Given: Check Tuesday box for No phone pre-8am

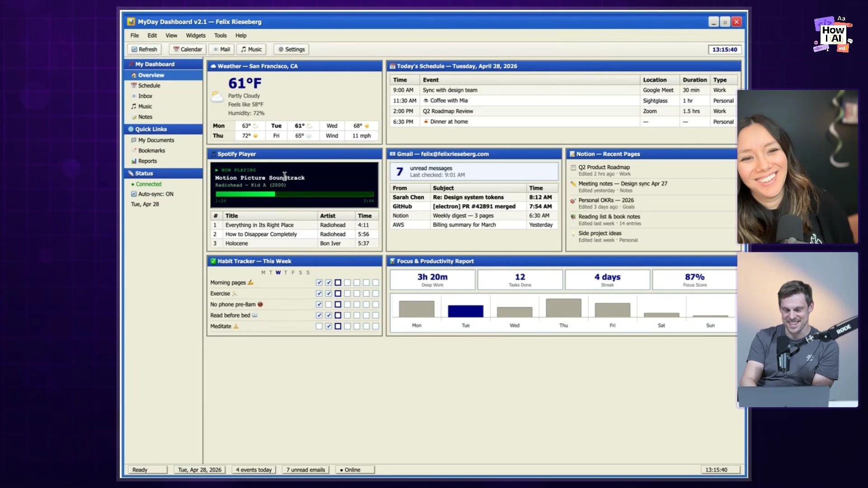Looking at the screenshot, I should tap(329, 305).
